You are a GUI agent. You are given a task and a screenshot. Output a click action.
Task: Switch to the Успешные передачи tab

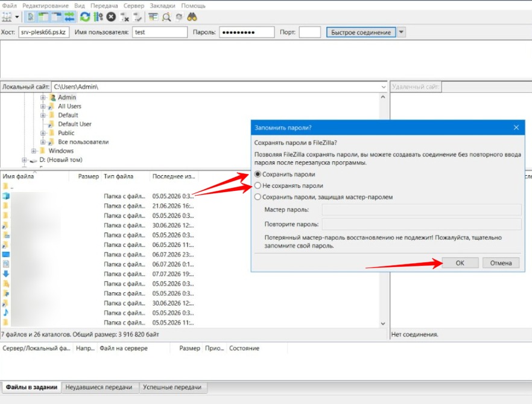172,387
